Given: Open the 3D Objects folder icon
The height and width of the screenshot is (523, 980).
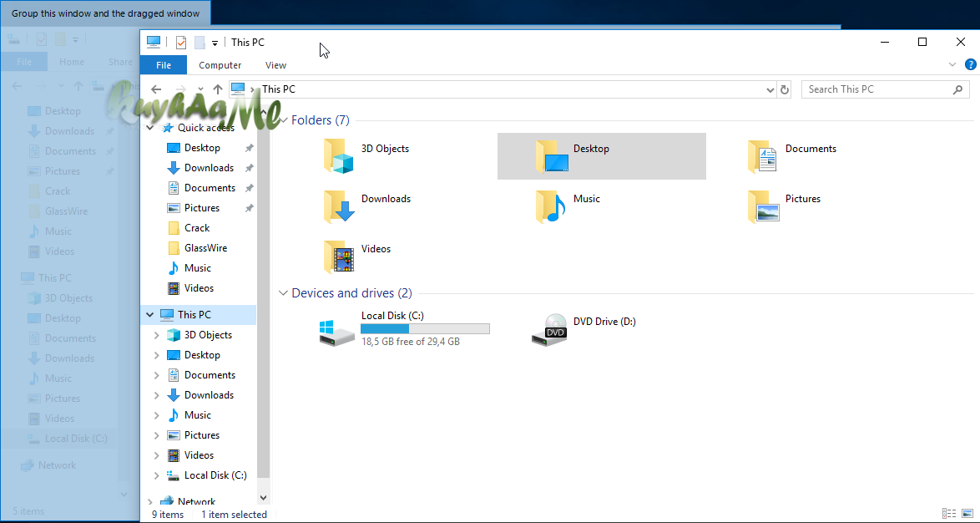Looking at the screenshot, I should click(x=339, y=155).
